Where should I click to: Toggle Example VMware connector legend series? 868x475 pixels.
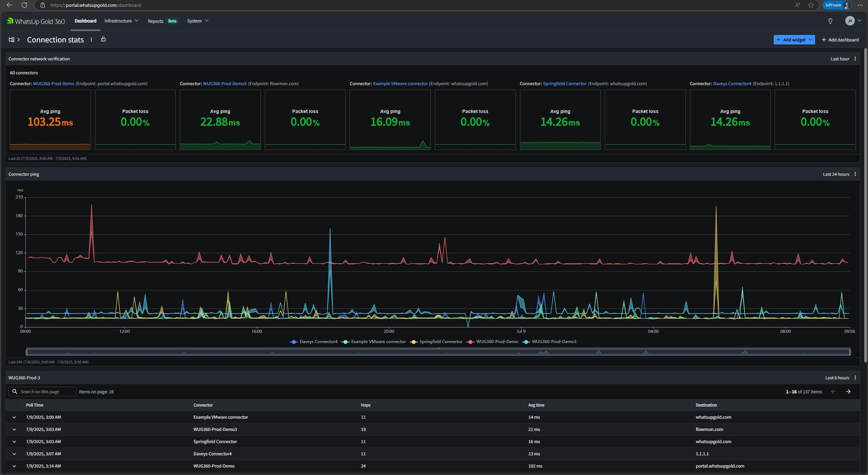[373, 342]
